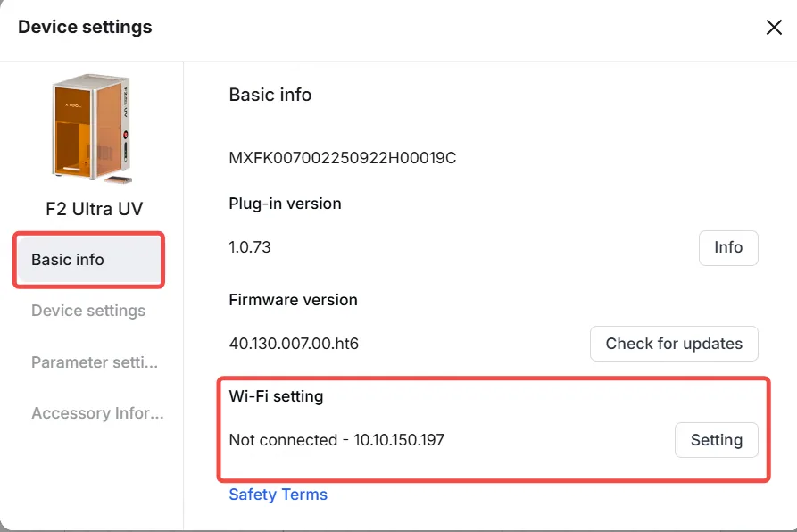This screenshot has height=532, width=797.
Task: Click the Not connected IP address status
Action: [336, 440]
